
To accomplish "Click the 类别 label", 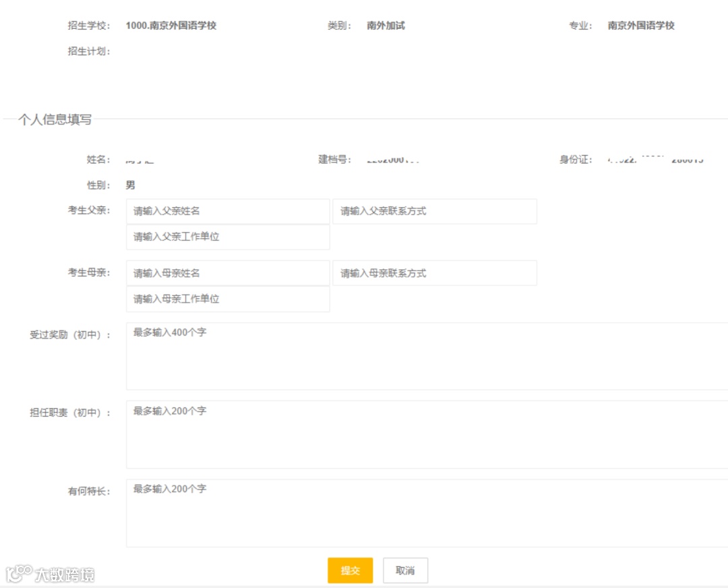I will (339, 26).
